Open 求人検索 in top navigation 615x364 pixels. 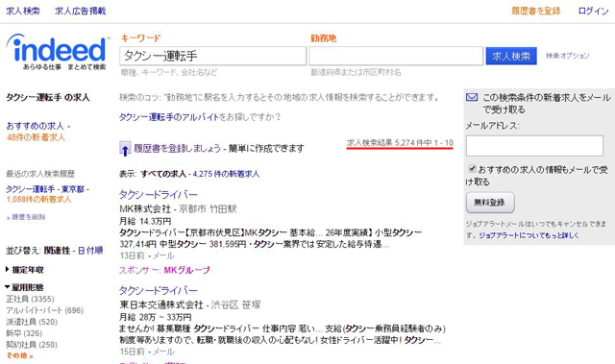point(23,11)
